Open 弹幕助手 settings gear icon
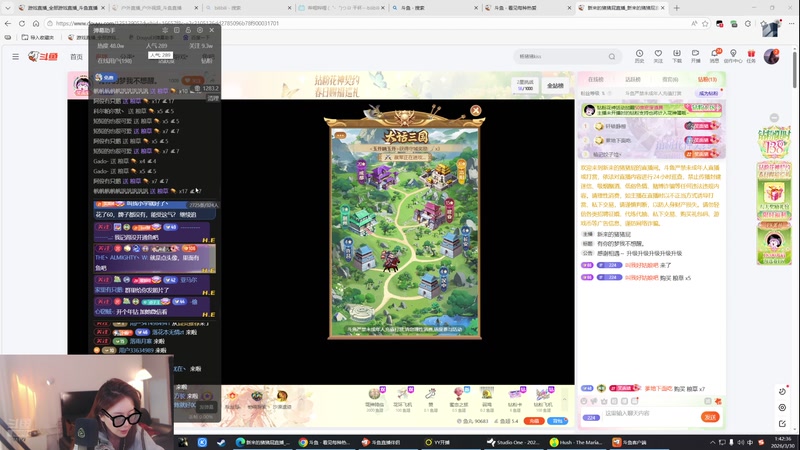 pyautogui.click(x=200, y=30)
